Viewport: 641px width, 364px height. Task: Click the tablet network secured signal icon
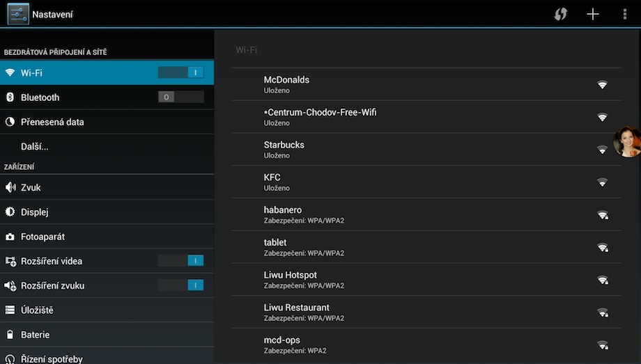pos(603,247)
